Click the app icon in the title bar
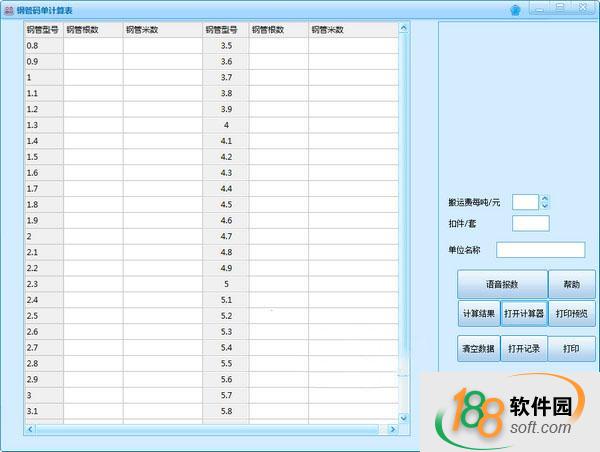600x452 pixels. point(9,9)
